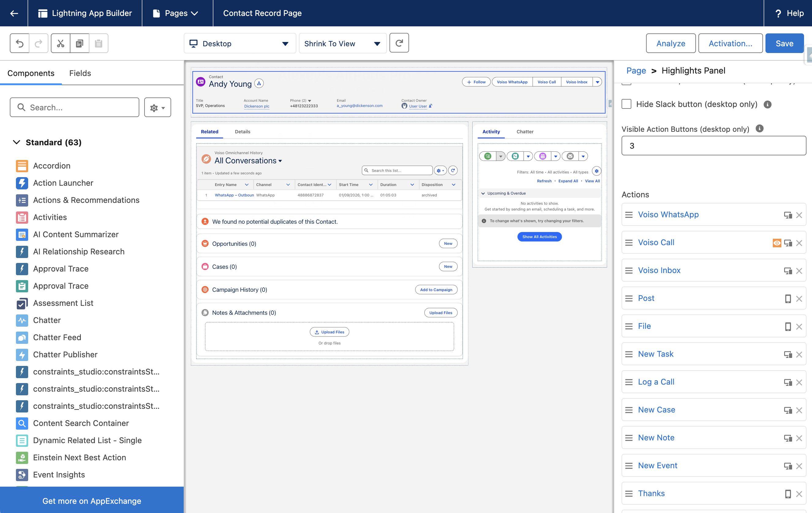Open the Activity filter settings gear
Screen dimensions: 812x513
pyautogui.click(x=596, y=171)
